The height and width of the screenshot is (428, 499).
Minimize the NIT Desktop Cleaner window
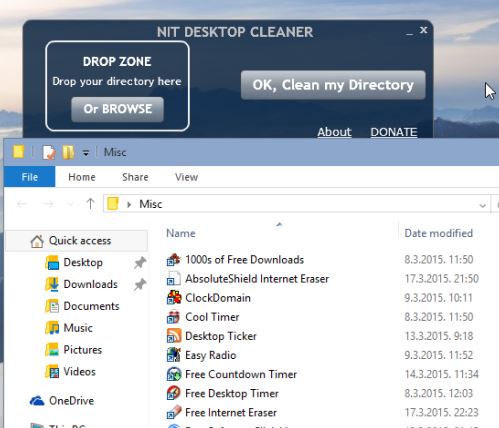tap(409, 33)
